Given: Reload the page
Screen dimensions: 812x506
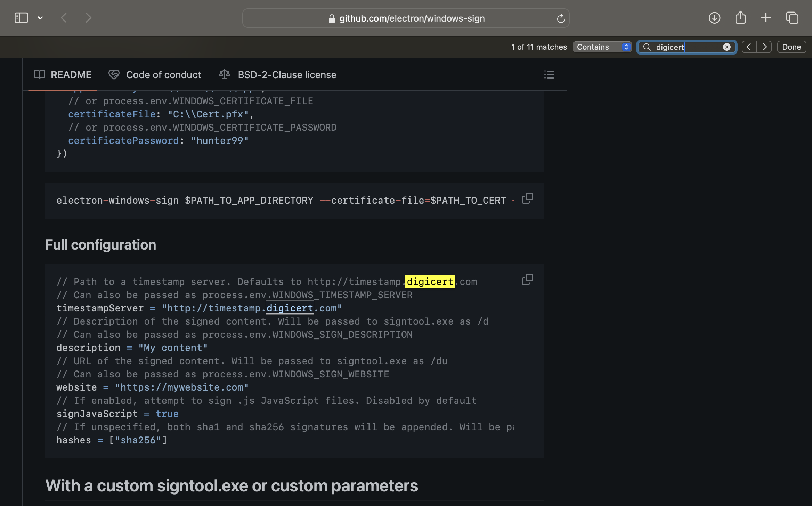Looking at the screenshot, I should tap(561, 18).
